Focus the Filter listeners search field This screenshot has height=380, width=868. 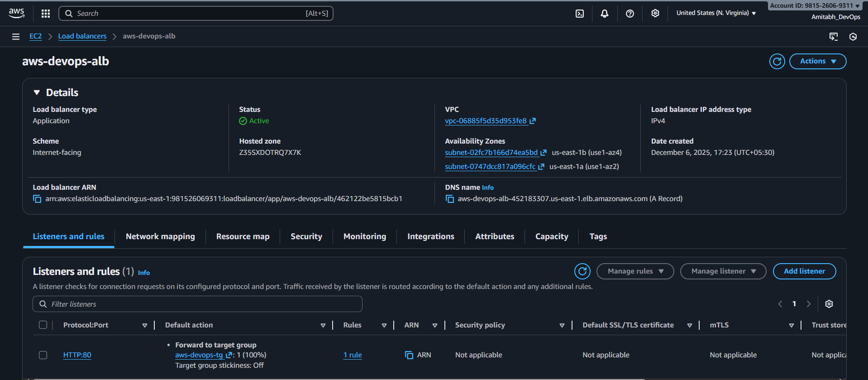pyautogui.click(x=197, y=304)
